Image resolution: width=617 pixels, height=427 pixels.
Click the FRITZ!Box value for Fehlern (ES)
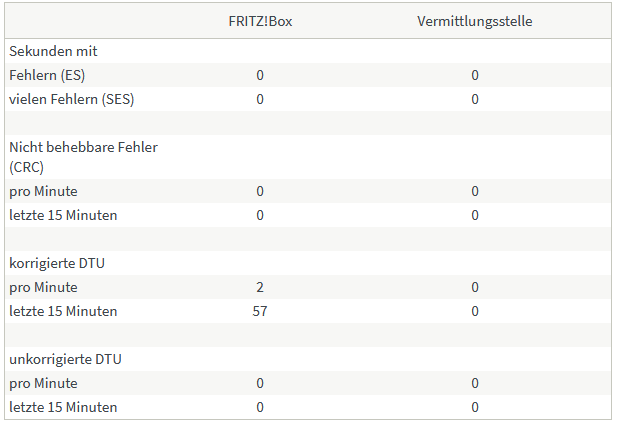260,75
